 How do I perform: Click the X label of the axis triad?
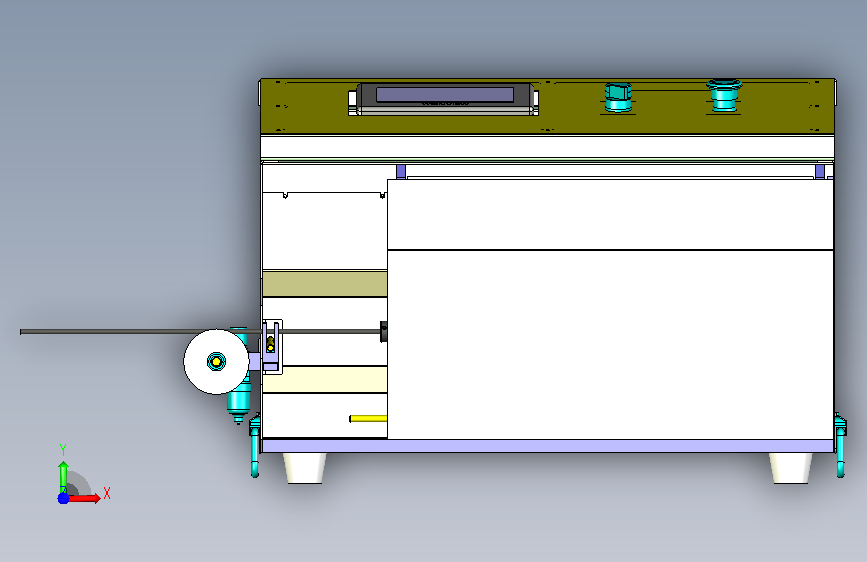tap(107, 493)
